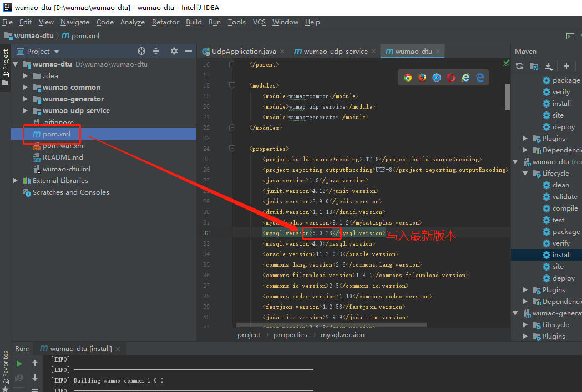The height and width of the screenshot is (392, 582).
Task: Open the VCS menu
Action: pos(259,22)
